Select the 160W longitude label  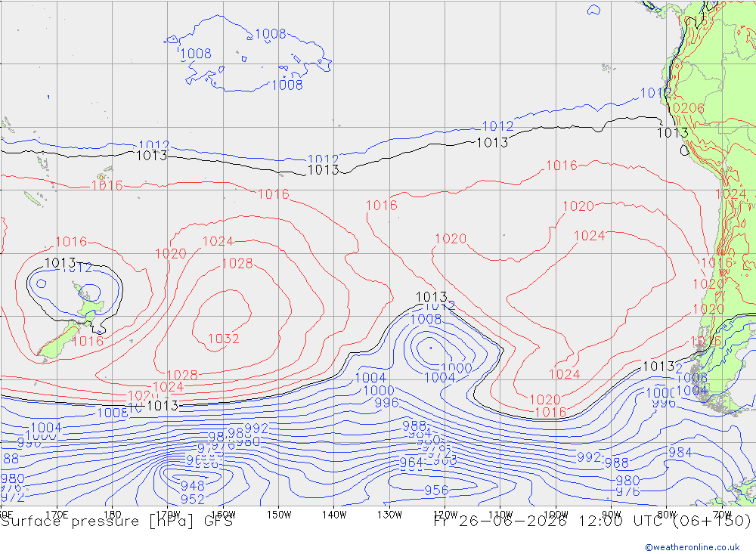pyautogui.click(x=224, y=515)
